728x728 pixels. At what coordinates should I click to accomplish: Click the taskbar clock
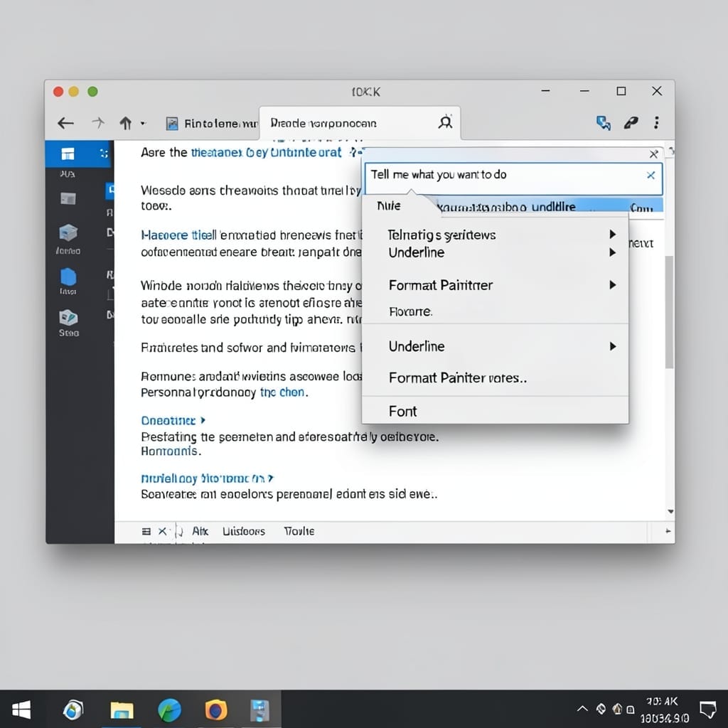coord(664,710)
